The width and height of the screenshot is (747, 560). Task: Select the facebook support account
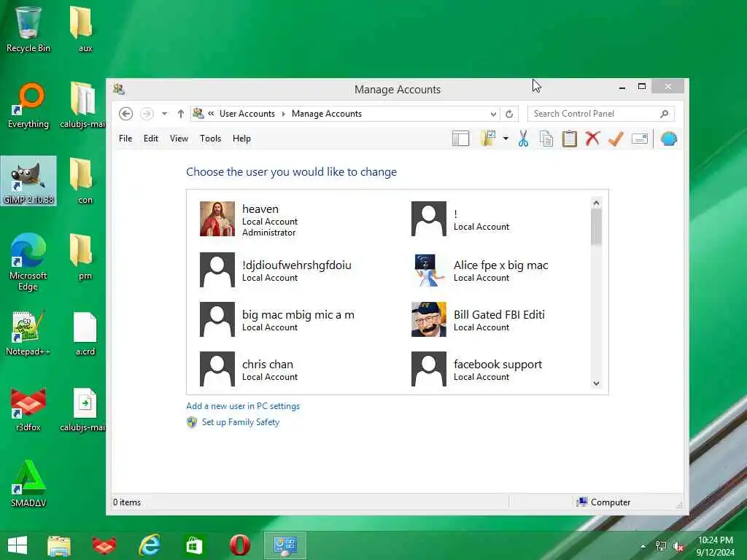[477, 369]
